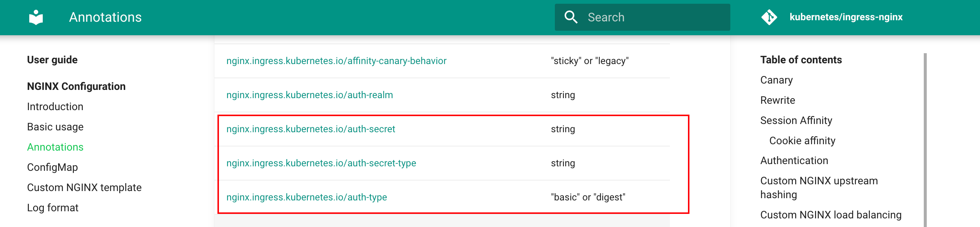Click the git repository icon

(x=769, y=17)
